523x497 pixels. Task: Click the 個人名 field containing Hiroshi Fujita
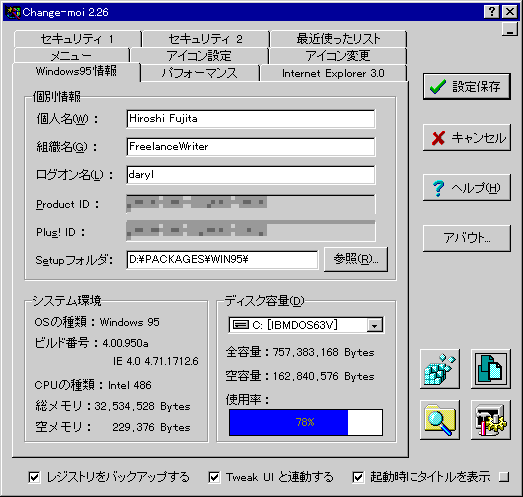251,119
